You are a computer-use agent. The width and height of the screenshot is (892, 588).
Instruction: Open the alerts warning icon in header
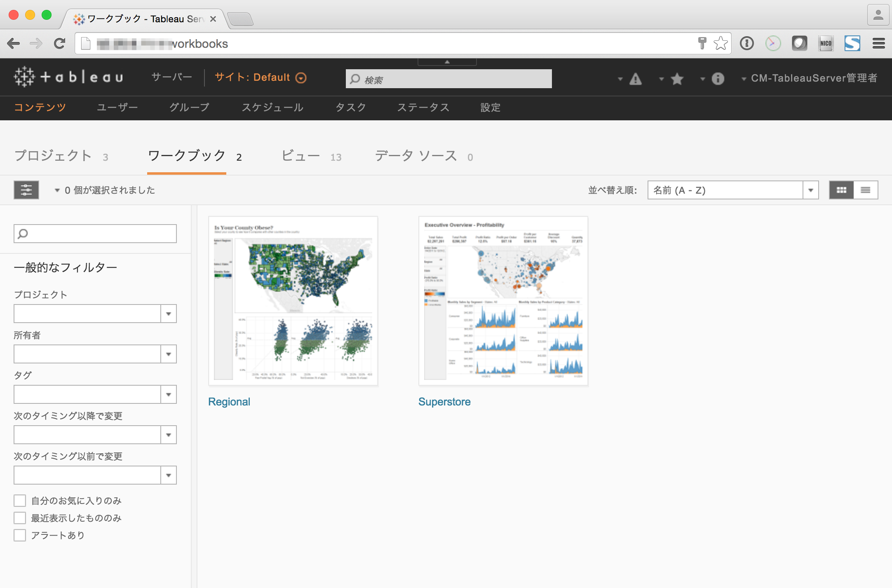point(635,78)
